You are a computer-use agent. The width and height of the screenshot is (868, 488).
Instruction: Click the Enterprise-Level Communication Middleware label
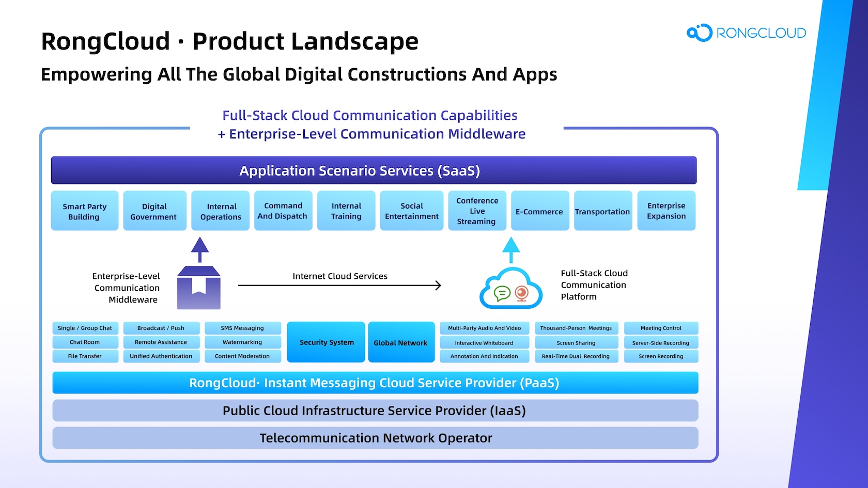coord(127,288)
